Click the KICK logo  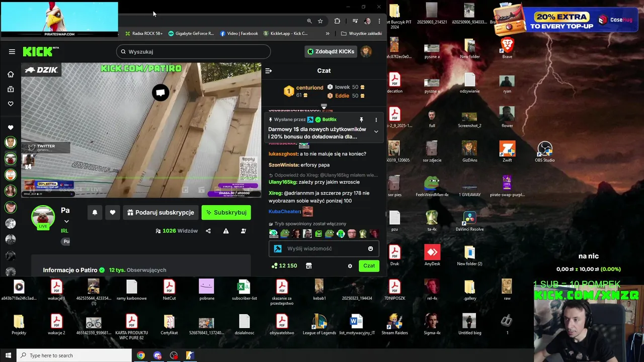click(x=41, y=51)
